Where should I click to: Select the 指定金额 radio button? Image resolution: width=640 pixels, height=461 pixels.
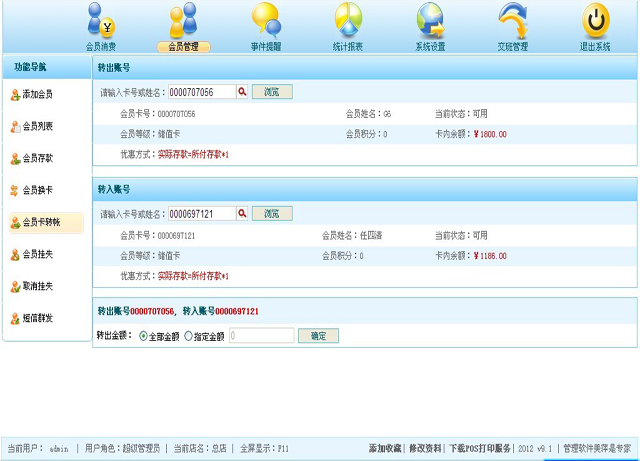188,336
